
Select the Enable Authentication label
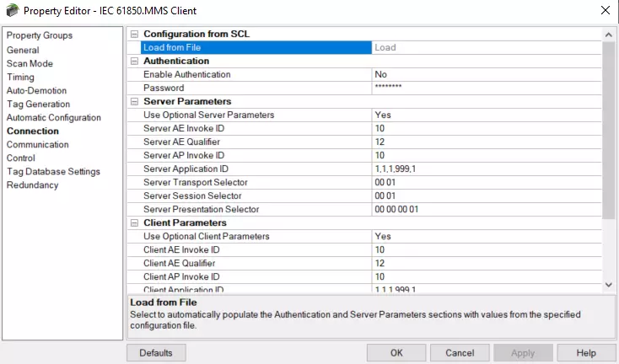[186, 74]
